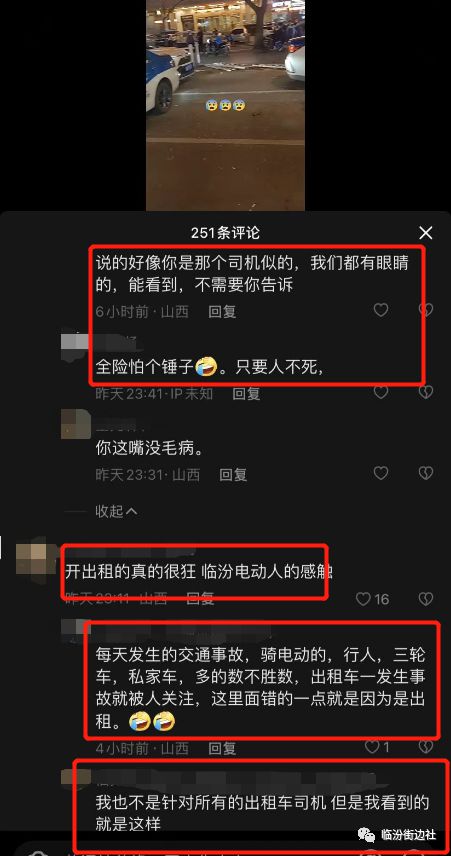
Task: Dislike the comment 你这嘴没毛病
Action: point(426,473)
